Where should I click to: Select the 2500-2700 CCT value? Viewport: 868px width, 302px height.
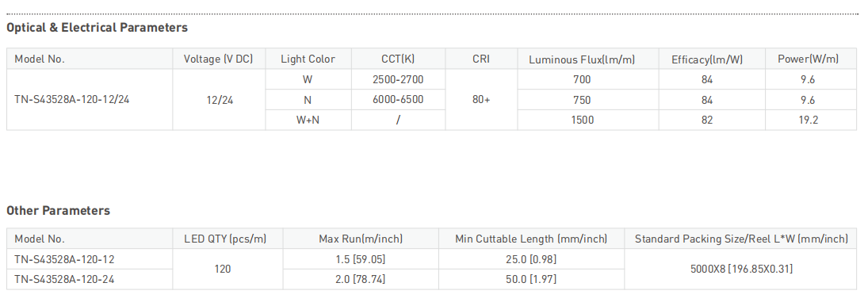398,79
